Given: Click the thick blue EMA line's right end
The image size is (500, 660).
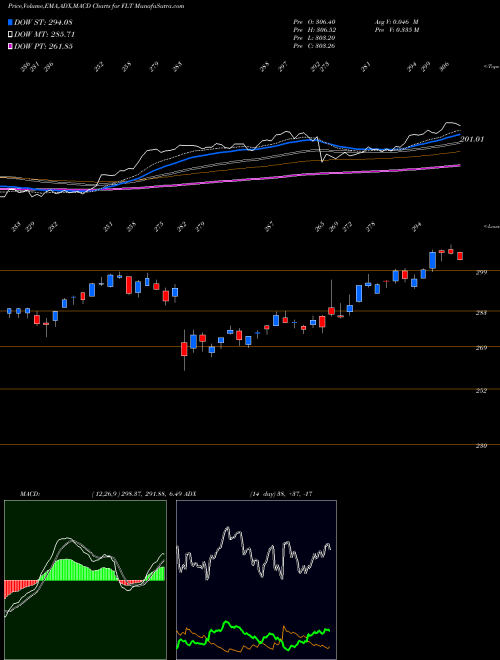Looking at the screenshot, I should click(459, 135).
